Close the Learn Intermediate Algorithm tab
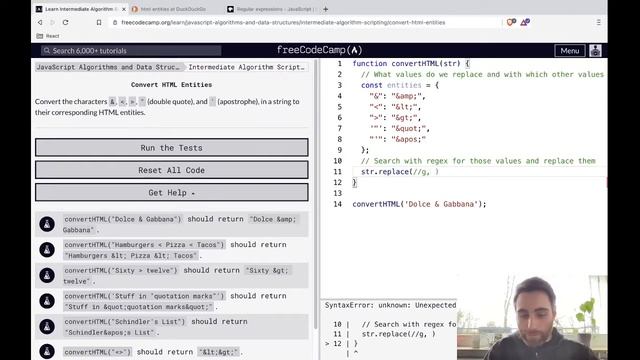 tap(124, 9)
